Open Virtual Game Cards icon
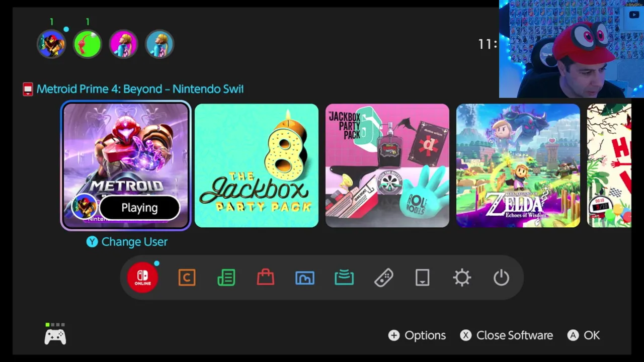The height and width of the screenshot is (362, 644). [x=423, y=278]
